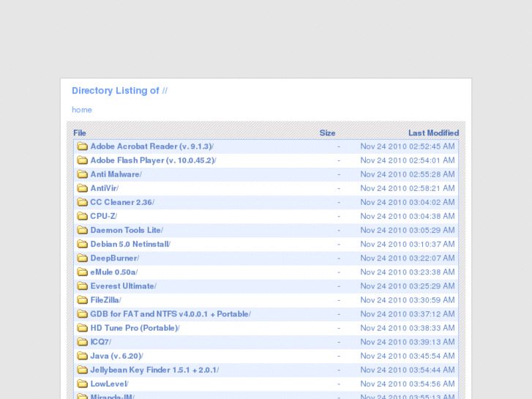The height and width of the screenshot is (399, 532).
Task: Click date Nov 24 2010 03:54:44 AM
Action: (408, 370)
